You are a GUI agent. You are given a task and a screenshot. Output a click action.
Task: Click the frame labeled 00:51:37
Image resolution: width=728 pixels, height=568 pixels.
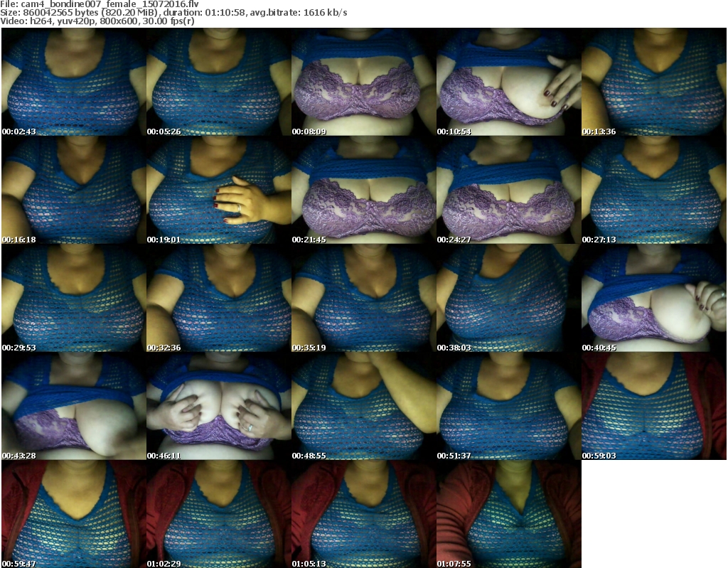tap(509, 407)
